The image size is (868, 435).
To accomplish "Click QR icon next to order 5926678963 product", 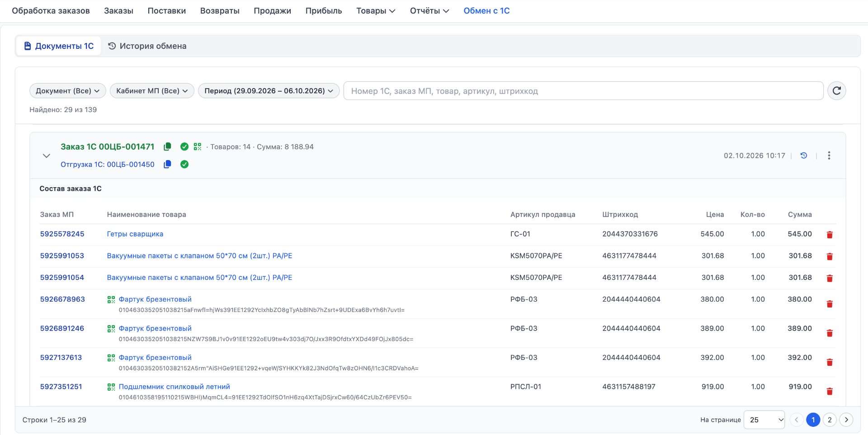I will point(111,299).
